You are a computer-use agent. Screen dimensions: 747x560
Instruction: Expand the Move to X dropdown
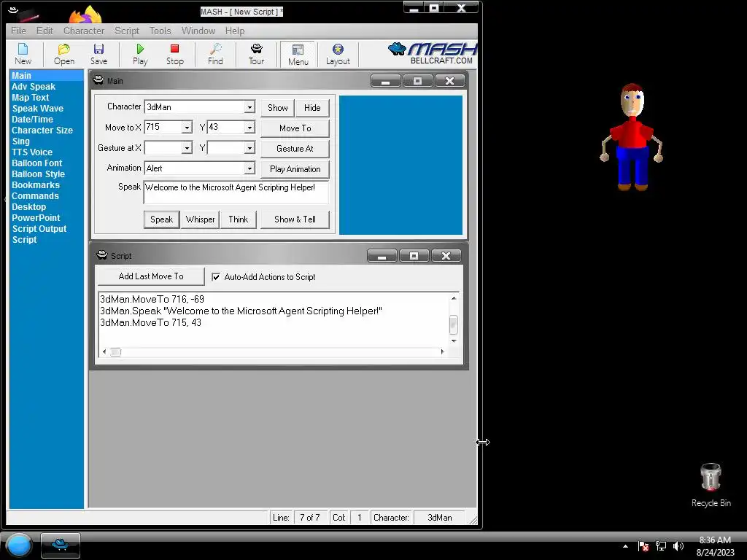click(x=187, y=127)
